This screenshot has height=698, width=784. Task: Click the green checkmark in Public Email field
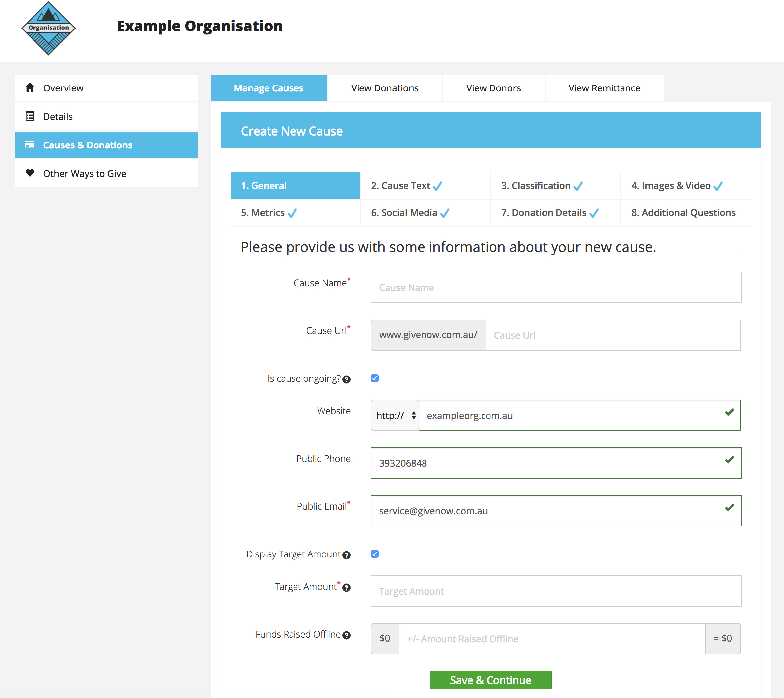click(730, 508)
